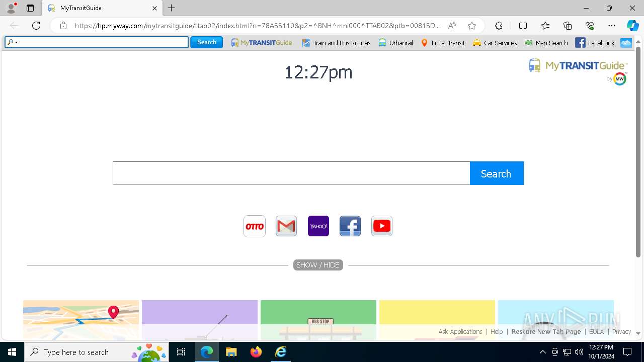Focus the toolbar search input field

click(x=103, y=42)
